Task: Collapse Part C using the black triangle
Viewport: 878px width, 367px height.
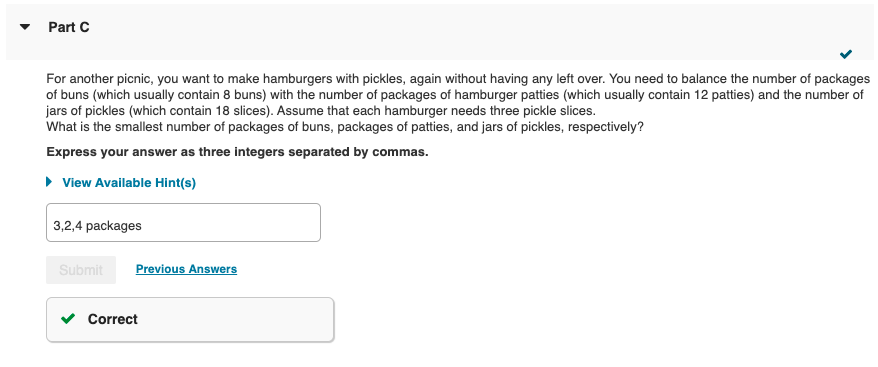Action: click(25, 27)
